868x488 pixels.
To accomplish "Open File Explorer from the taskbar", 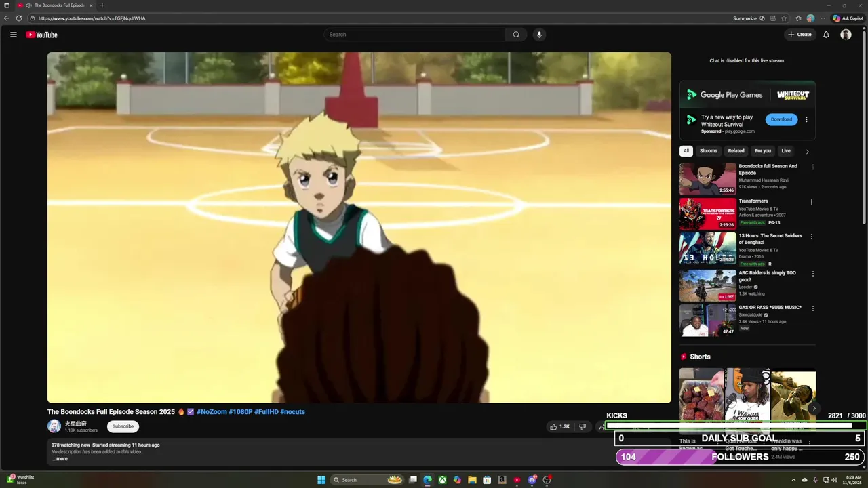I will [x=472, y=480].
